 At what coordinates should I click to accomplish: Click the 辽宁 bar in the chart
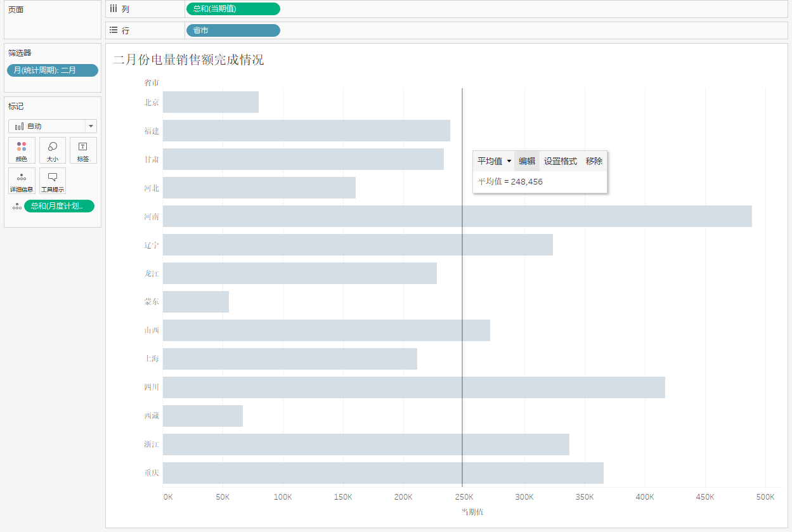358,245
